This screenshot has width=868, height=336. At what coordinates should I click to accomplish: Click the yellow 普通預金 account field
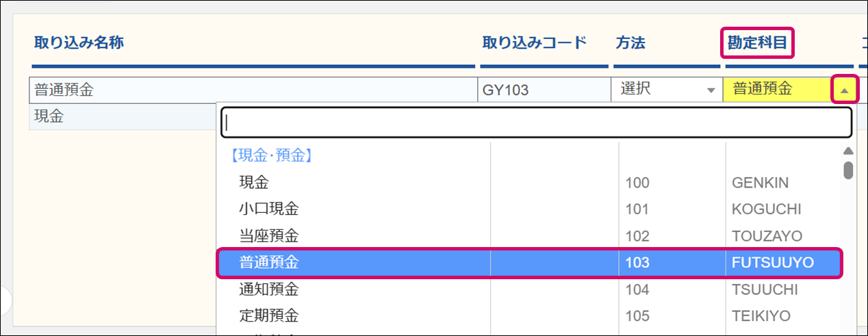[777, 90]
